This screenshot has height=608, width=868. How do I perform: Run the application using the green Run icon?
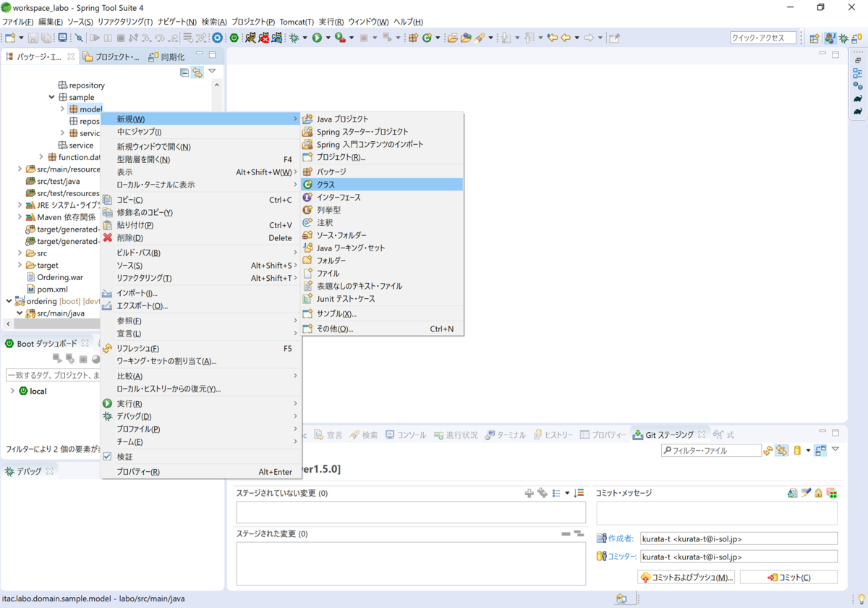(318, 37)
